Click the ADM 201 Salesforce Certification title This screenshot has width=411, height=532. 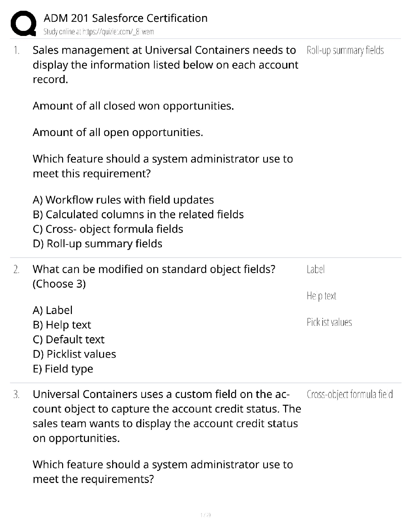[126, 18]
